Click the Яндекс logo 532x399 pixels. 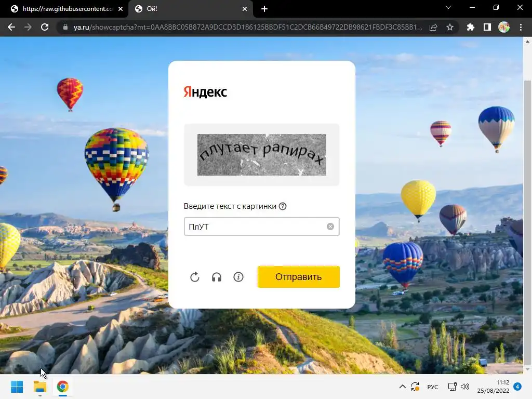(205, 92)
